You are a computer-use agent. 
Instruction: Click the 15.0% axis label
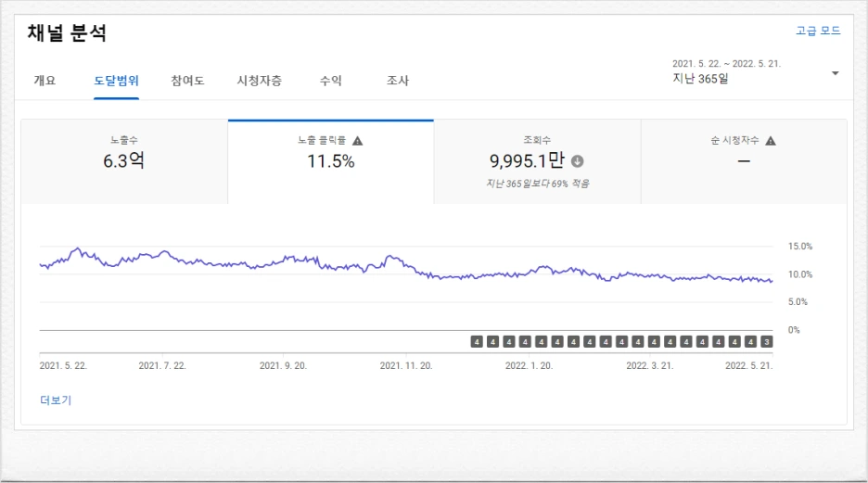click(800, 247)
